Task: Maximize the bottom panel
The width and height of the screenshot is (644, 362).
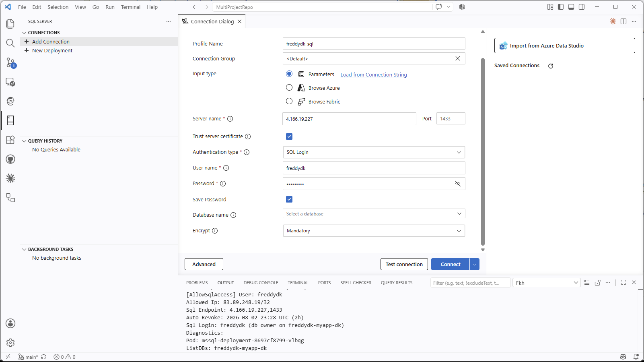Action: pyautogui.click(x=623, y=283)
